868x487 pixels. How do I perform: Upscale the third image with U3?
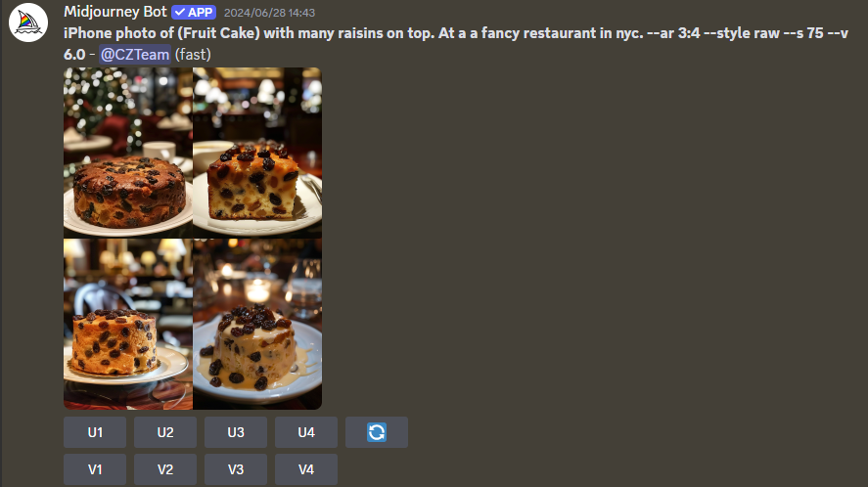(236, 432)
